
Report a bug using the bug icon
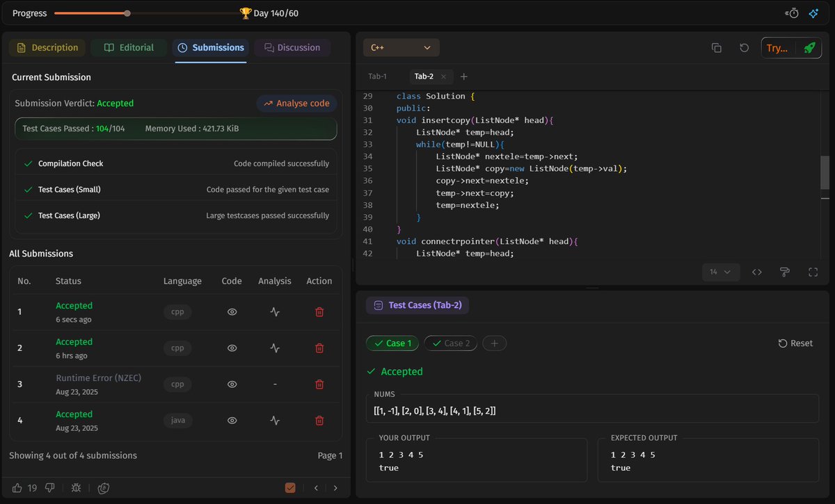pos(76,488)
